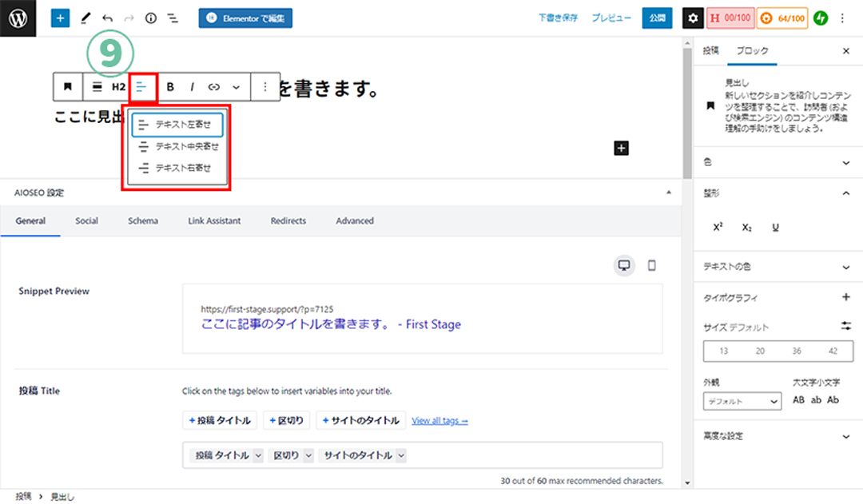Toggle the settings gear sidebar icon

click(x=693, y=18)
